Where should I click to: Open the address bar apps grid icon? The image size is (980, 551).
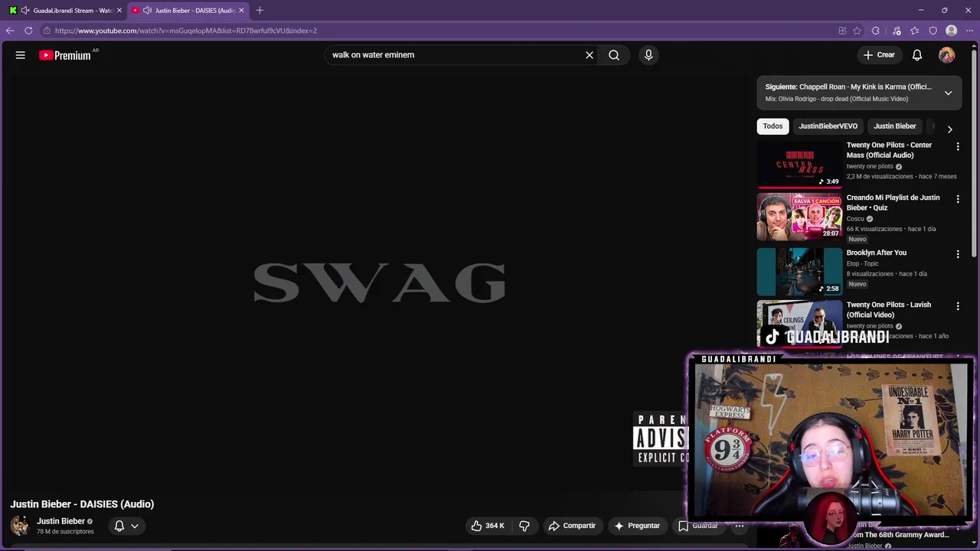(x=842, y=31)
